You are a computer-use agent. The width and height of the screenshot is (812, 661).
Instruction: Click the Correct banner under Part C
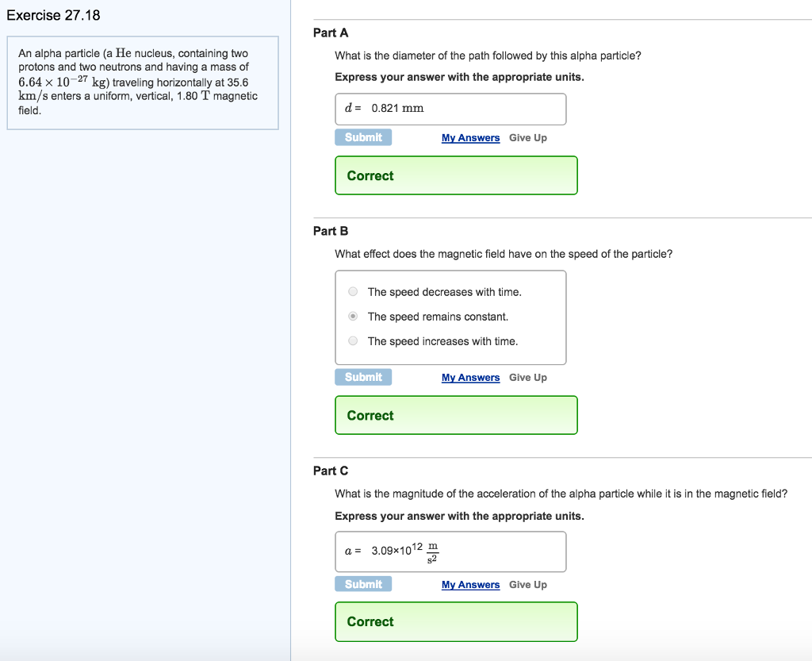point(456,621)
